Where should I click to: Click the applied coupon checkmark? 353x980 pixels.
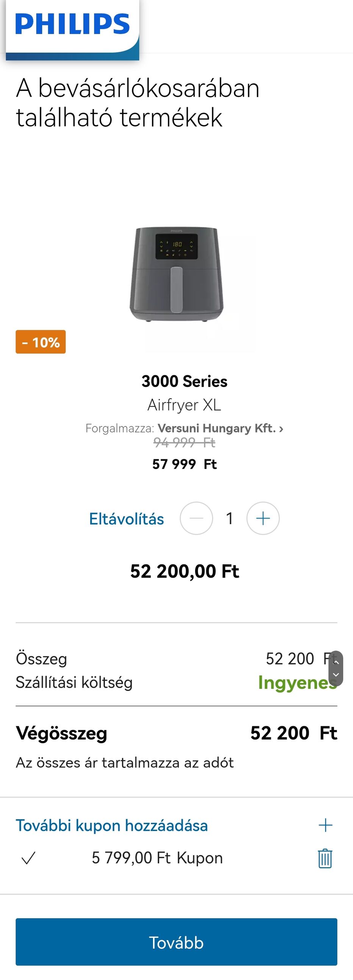pos(28,858)
